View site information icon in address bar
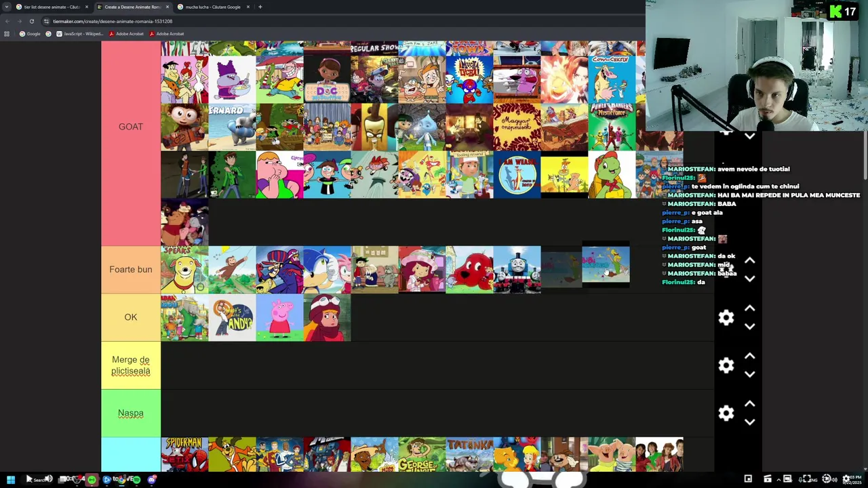 [x=46, y=21]
